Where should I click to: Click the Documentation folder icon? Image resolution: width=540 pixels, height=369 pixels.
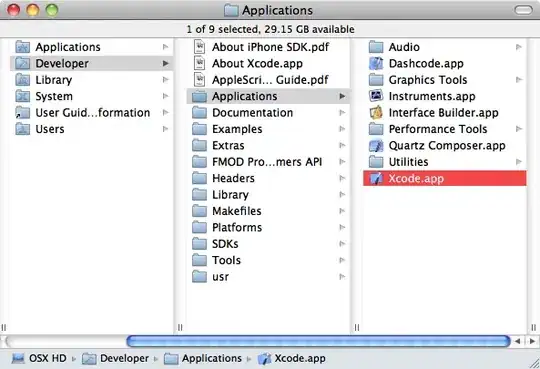(199, 113)
